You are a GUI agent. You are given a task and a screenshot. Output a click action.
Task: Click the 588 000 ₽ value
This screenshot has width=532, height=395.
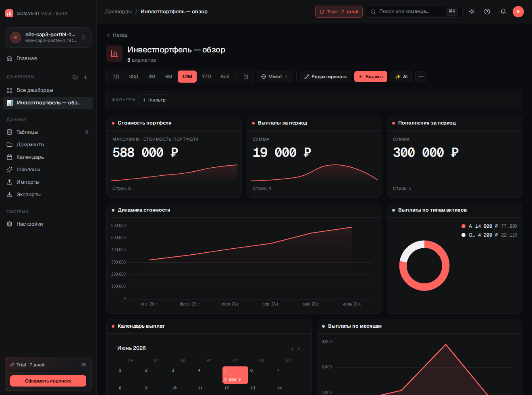pos(145,152)
